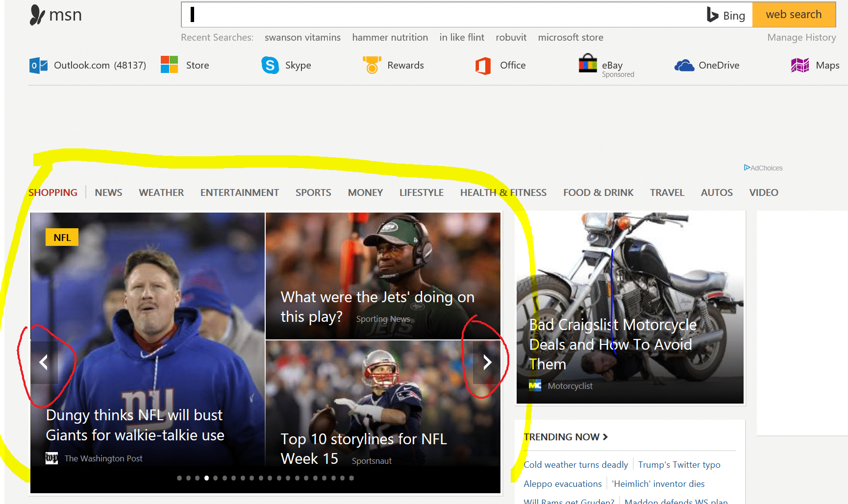Open the purple Maps icon
Screen dimensions: 848x504
click(800, 65)
